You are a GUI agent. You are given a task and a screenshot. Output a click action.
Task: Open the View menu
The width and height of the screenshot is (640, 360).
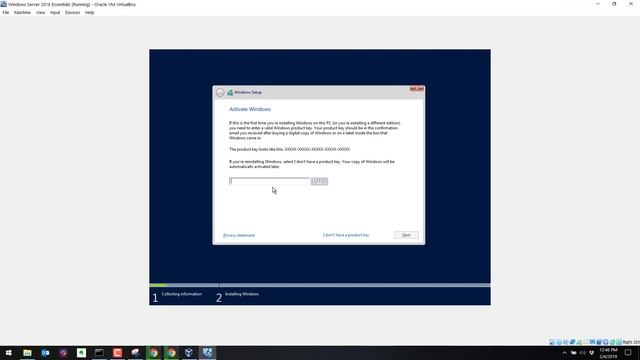click(40, 13)
